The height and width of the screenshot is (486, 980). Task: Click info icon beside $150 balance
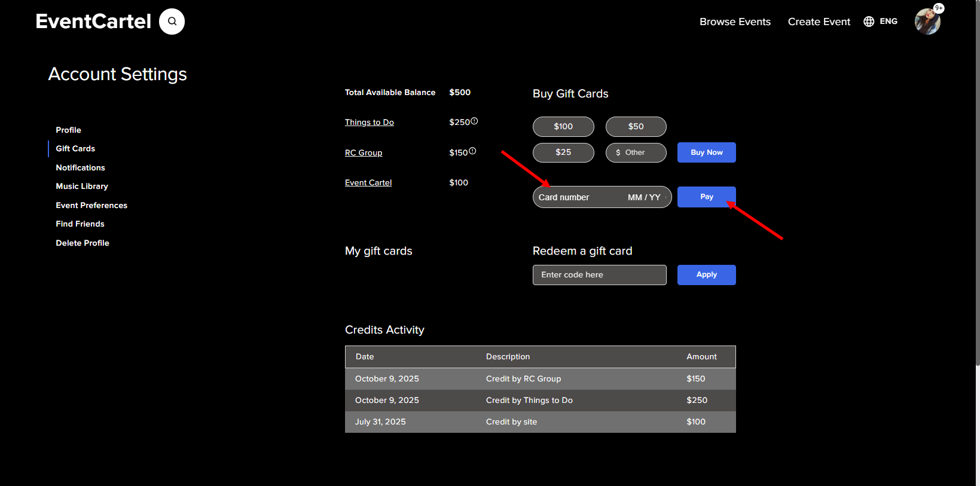472,151
